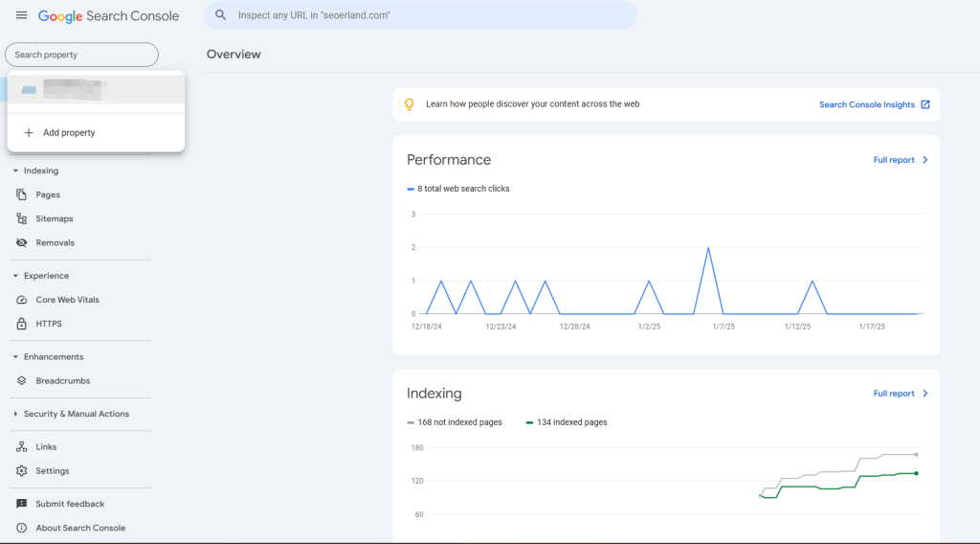Click the Core Web Vitals gauge icon

tap(22, 300)
